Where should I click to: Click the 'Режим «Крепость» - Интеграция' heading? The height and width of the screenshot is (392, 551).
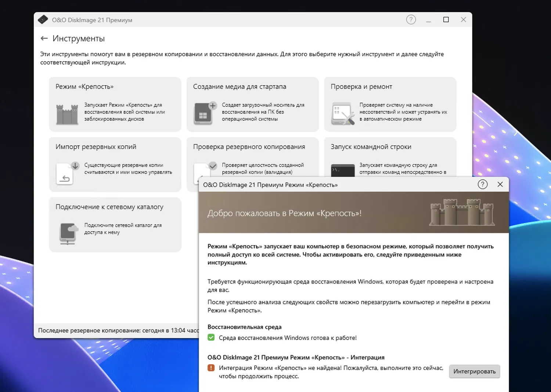click(x=296, y=357)
